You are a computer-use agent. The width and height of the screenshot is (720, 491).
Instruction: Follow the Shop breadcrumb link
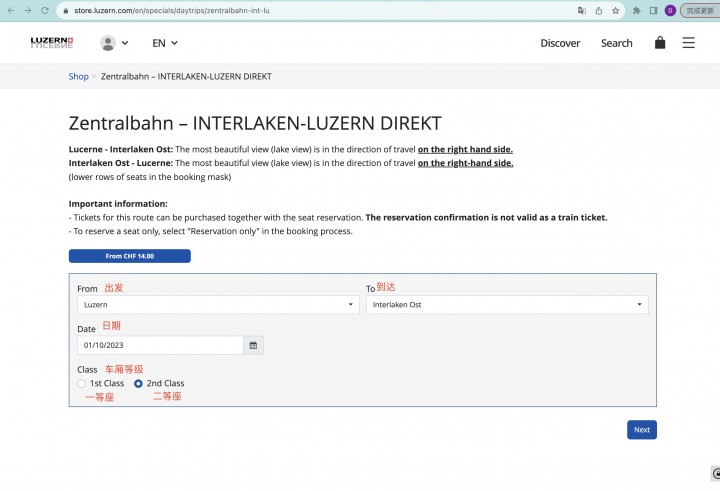click(79, 76)
